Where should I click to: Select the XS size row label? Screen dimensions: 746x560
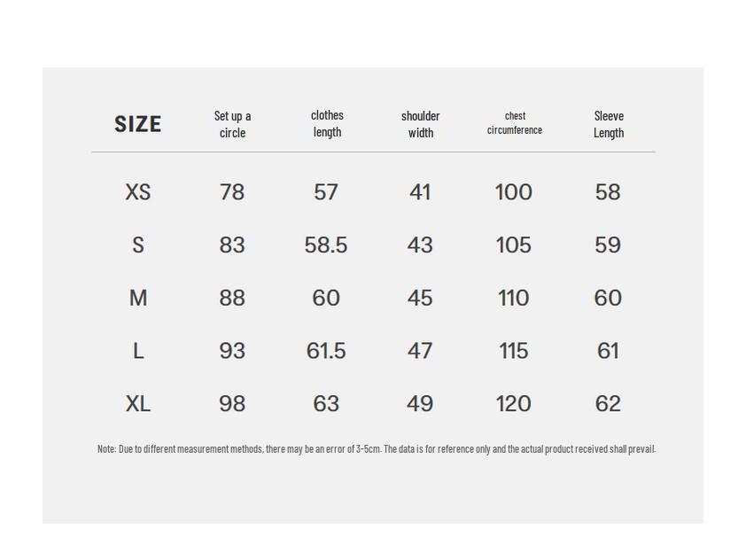(x=138, y=192)
